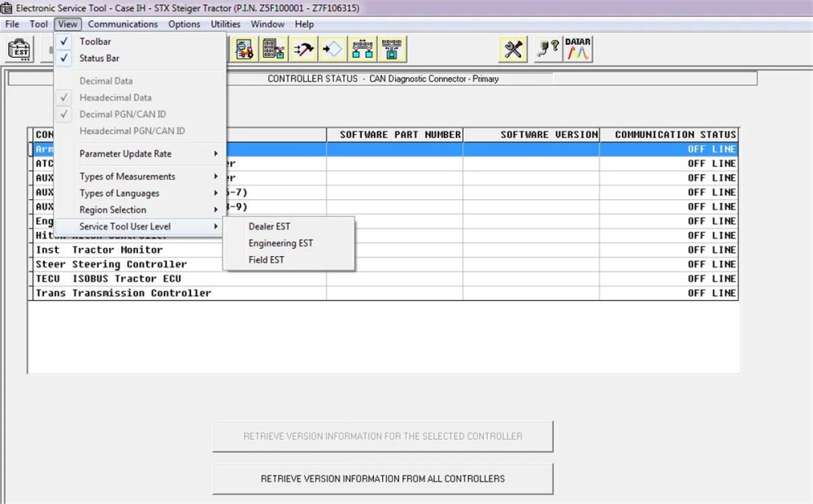The width and height of the screenshot is (813, 504).
Task: Click the application icon in the title bar
Action: pos(7,8)
